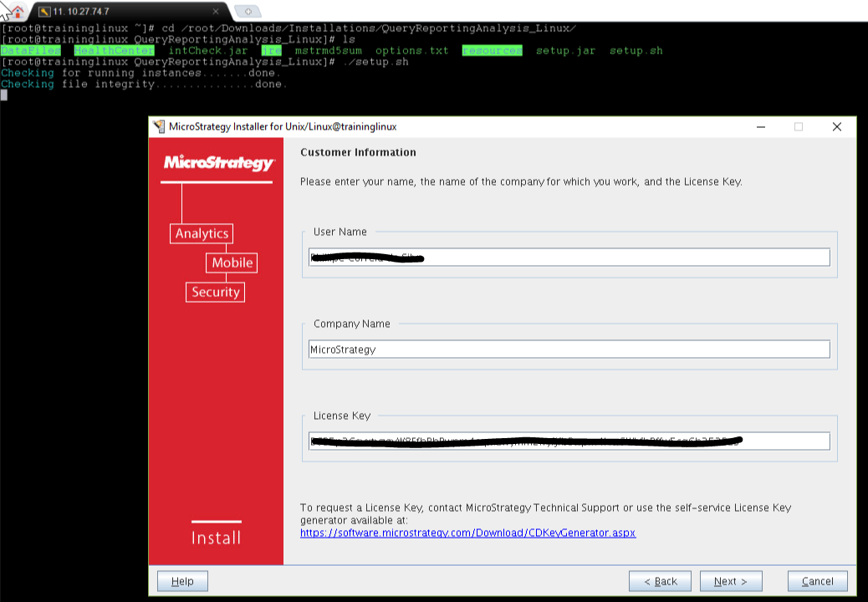
Task: Open a new session tab
Action: pos(247,12)
